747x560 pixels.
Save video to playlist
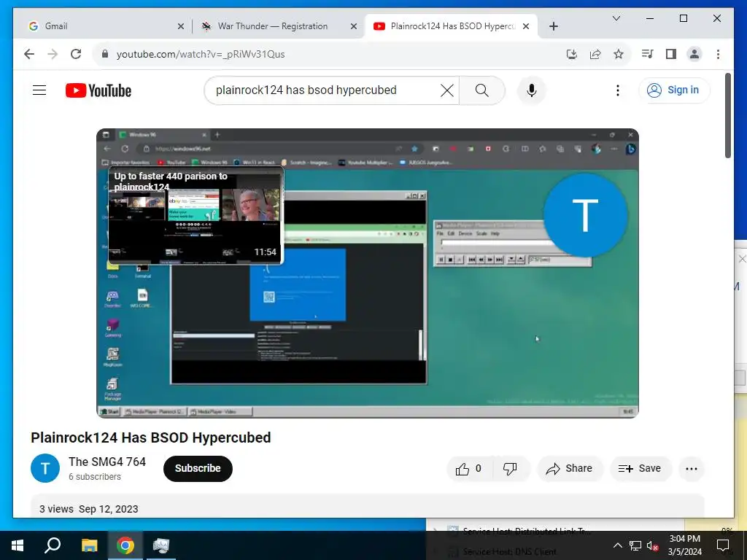coord(640,469)
